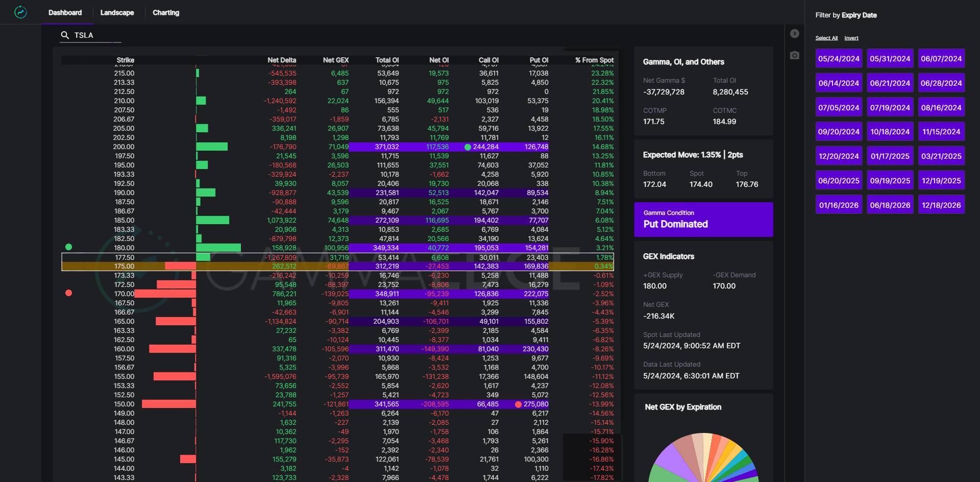Sort by the % From Spot column header
980x482 pixels.
(594, 60)
